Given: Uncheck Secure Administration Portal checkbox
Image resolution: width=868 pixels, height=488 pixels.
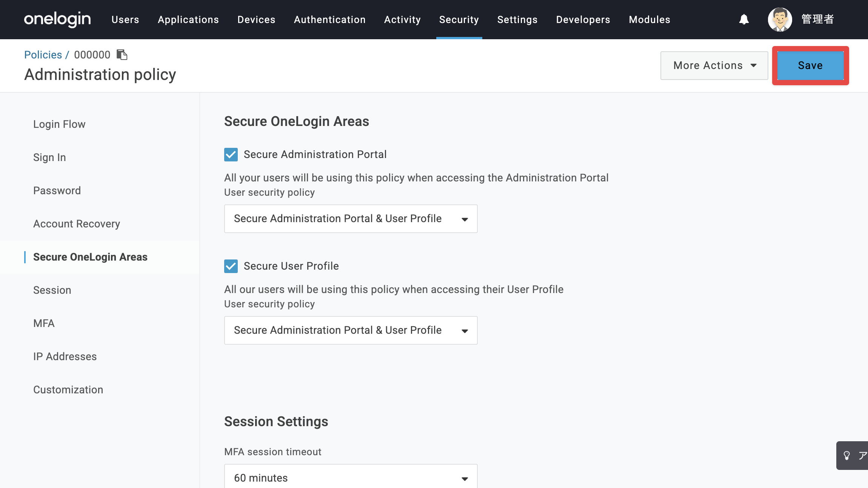Looking at the screenshot, I should click(231, 155).
